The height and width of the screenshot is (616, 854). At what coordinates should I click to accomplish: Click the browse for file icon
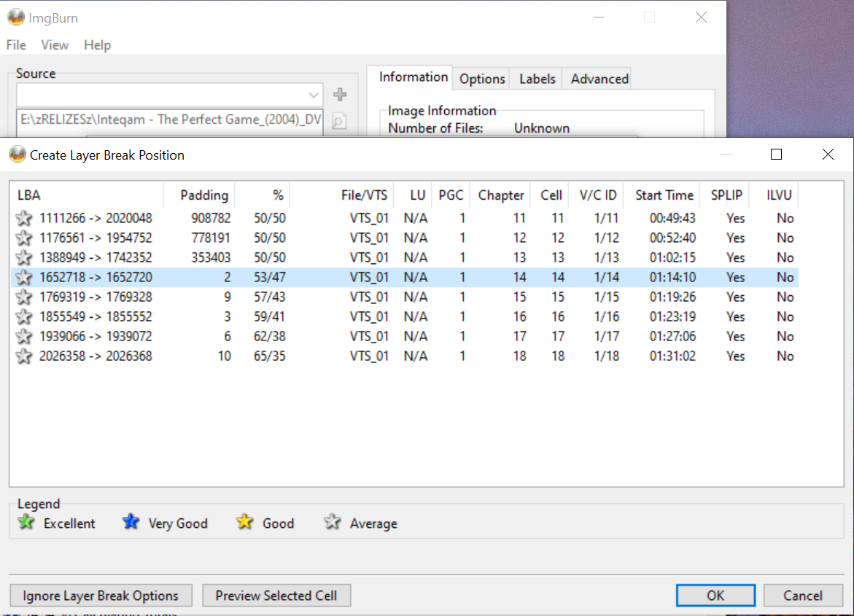339,121
